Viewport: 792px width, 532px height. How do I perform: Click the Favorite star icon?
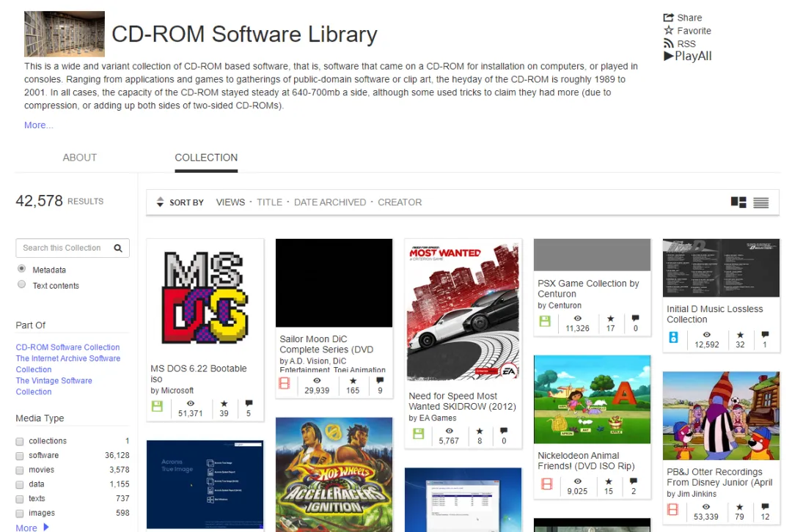click(x=669, y=30)
